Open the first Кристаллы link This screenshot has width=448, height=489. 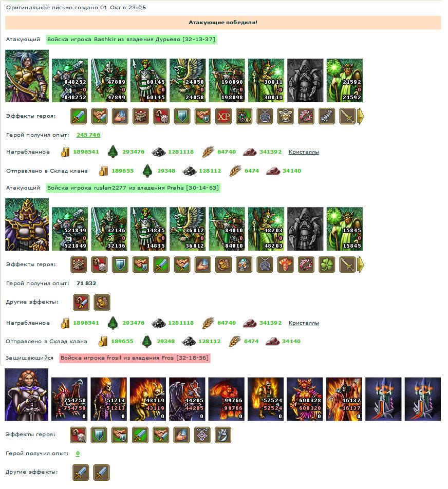pos(304,152)
